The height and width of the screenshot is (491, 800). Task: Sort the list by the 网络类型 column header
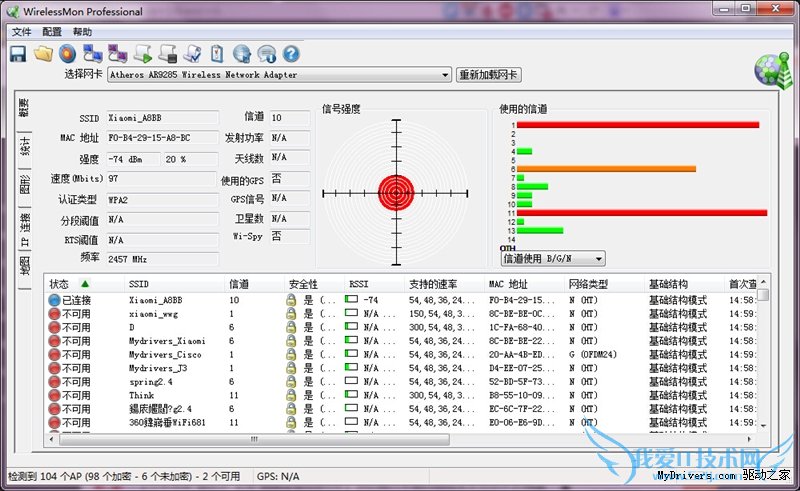coord(605,284)
